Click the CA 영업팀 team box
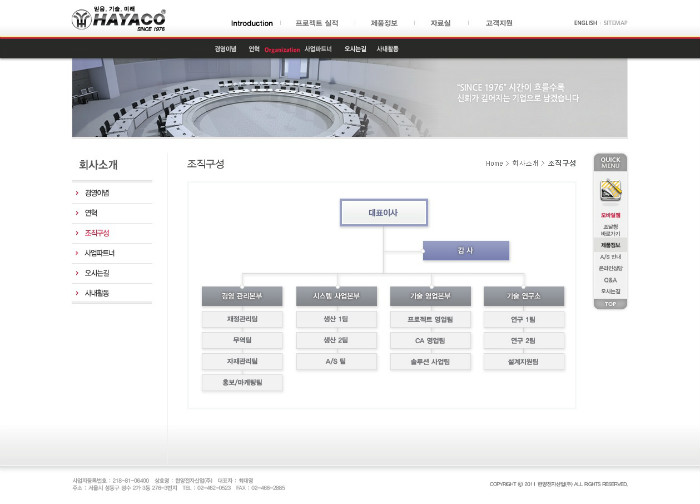The height and width of the screenshot is (504, 700). click(430, 340)
